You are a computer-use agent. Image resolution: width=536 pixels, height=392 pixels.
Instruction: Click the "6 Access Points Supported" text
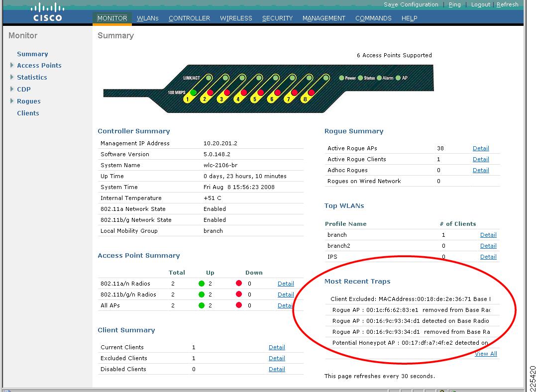click(394, 55)
